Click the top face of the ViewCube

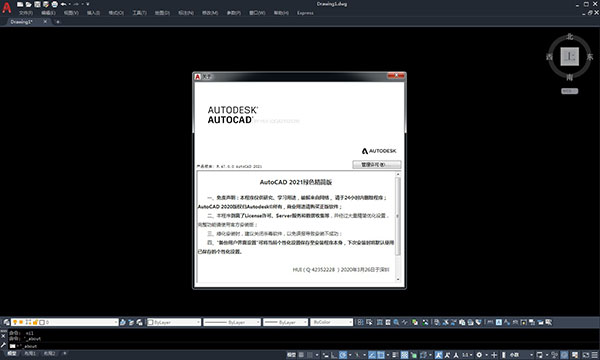pyautogui.click(x=570, y=57)
